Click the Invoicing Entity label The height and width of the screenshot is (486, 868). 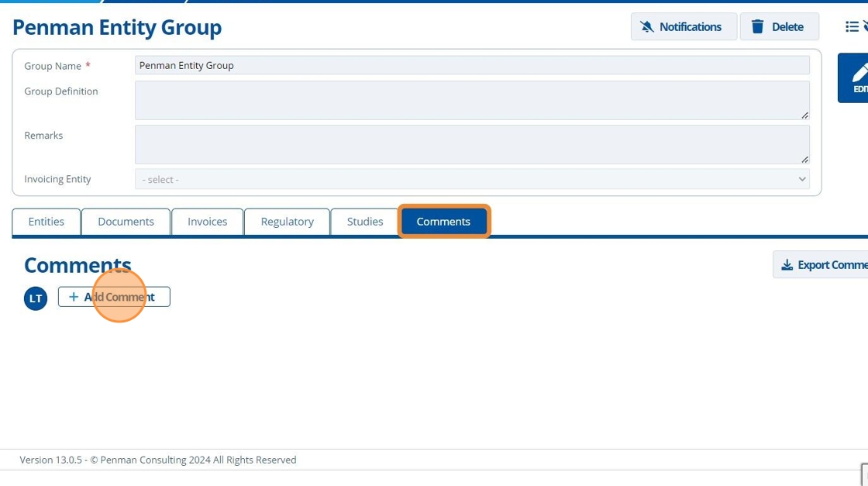click(x=57, y=179)
